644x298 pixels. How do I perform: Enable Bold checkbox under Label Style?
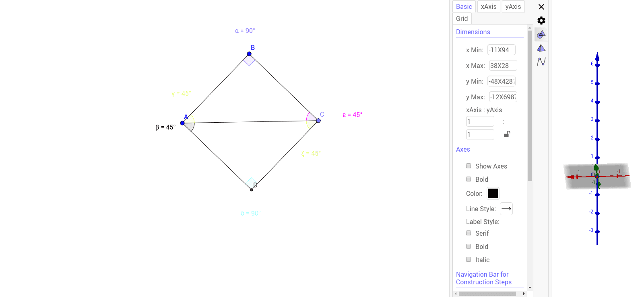click(469, 246)
